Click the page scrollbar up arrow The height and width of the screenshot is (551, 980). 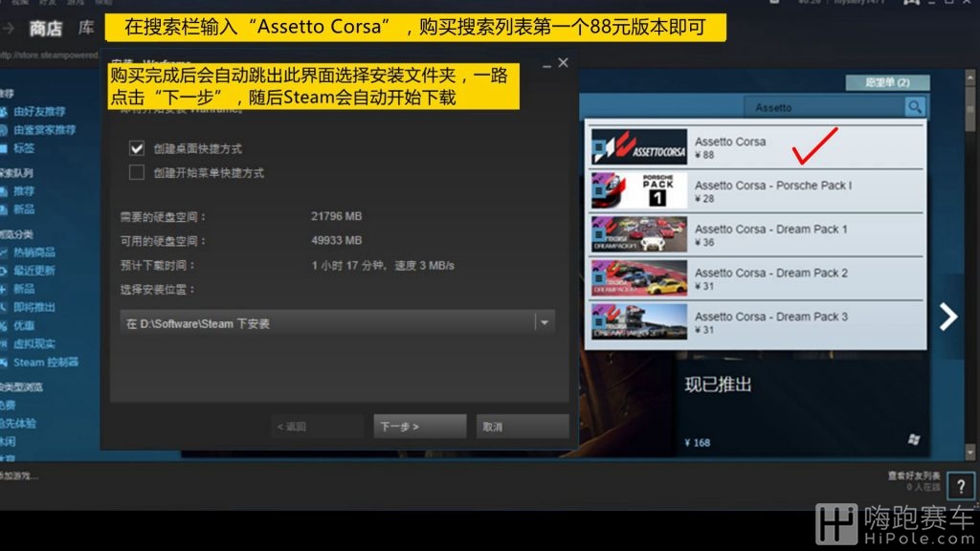pos(970,78)
